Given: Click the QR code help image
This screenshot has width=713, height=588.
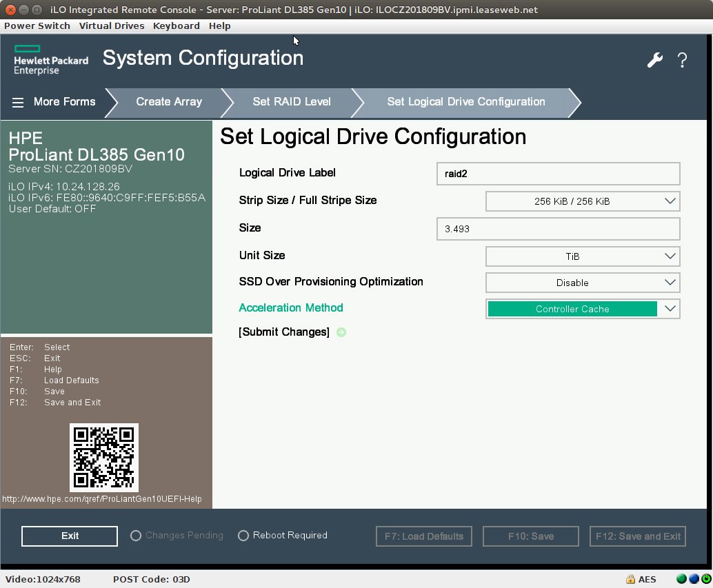Looking at the screenshot, I should (103, 458).
